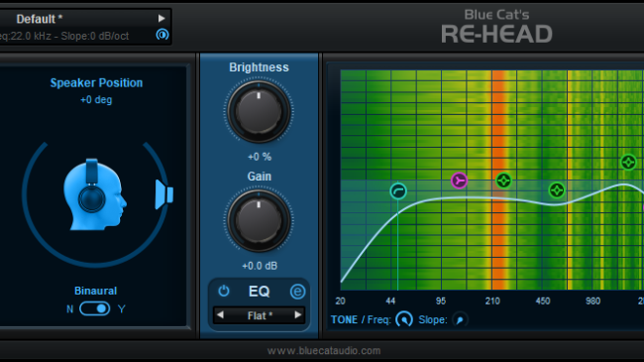Click the blue head with headphones graphic
644x362 pixels.
95,194
